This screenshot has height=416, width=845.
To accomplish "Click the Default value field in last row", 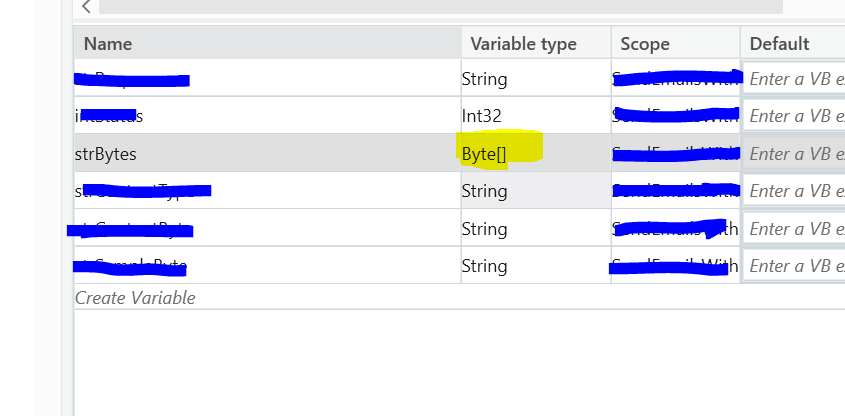I will point(795,266).
